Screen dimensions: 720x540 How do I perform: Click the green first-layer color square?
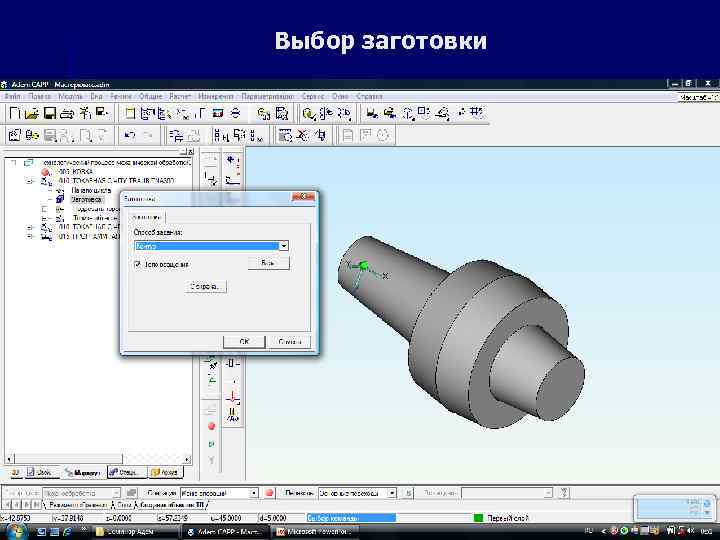[478, 518]
